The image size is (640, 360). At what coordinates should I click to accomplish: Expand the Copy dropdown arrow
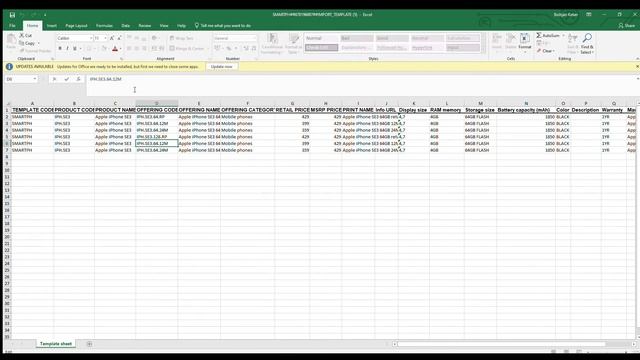(39, 43)
